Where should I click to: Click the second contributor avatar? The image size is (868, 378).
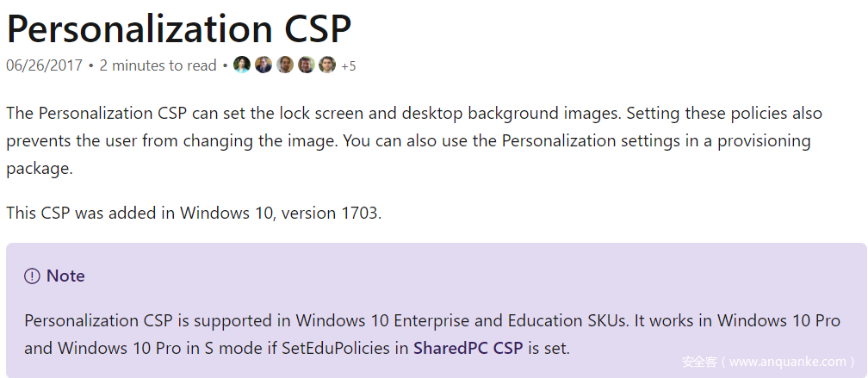(x=263, y=65)
